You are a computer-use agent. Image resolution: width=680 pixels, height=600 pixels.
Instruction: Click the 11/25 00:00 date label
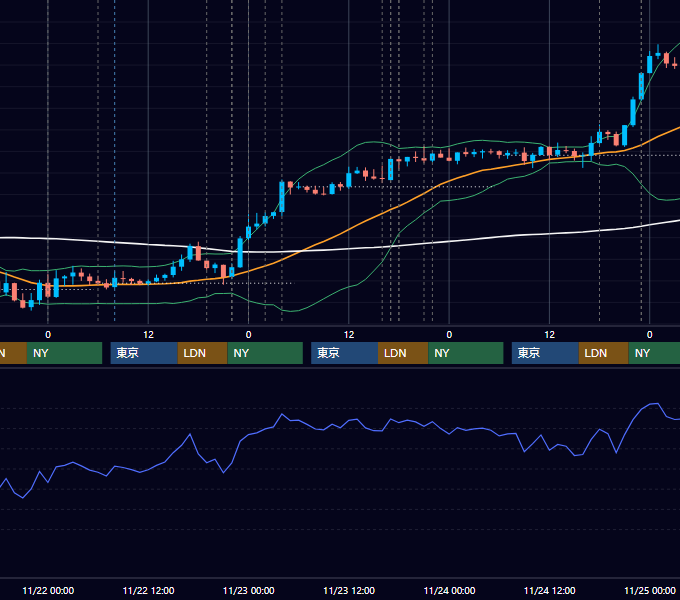[650, 590]
